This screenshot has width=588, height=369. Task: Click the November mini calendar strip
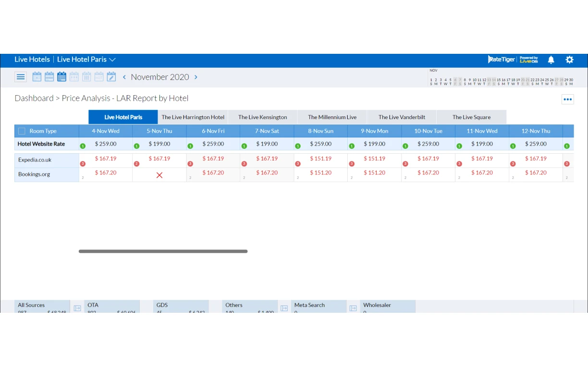click(x=502, y=77)
